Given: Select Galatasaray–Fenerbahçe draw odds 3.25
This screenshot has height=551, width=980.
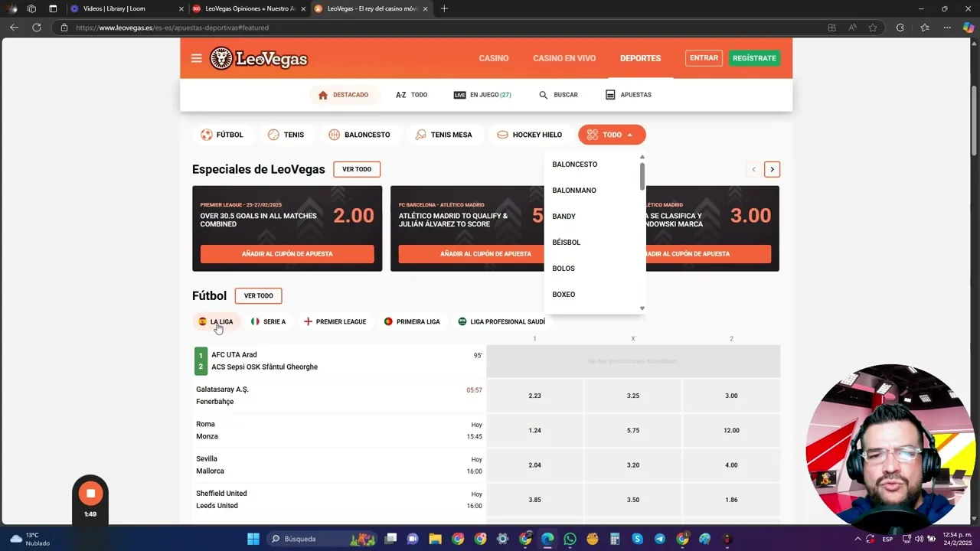Looking at the screenshot, I should 633,396.
